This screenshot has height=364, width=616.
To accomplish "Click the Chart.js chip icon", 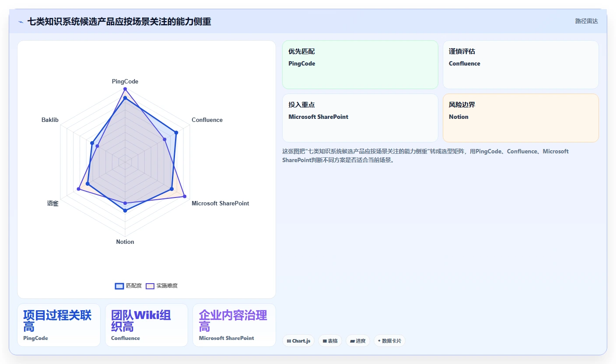I will [x=289, y=341].
